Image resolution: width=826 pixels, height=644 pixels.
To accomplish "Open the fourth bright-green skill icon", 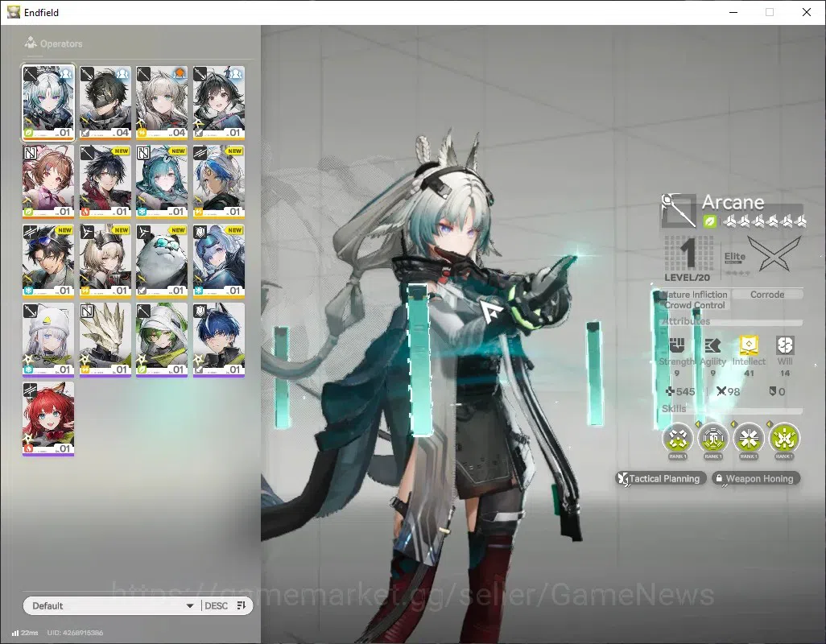I will pyautogui.click(x=784, y=438).
